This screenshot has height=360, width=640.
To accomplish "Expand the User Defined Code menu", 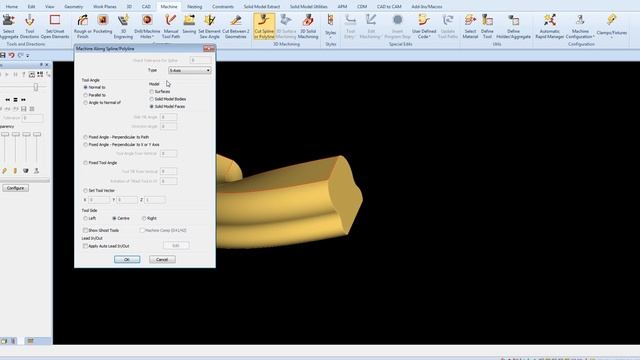I will point(424,34).
